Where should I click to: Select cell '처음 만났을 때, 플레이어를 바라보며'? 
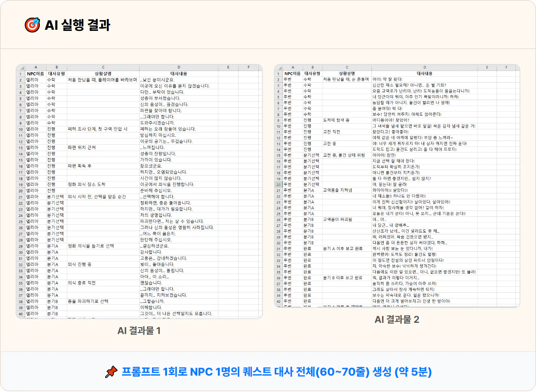tap(103, 80)
